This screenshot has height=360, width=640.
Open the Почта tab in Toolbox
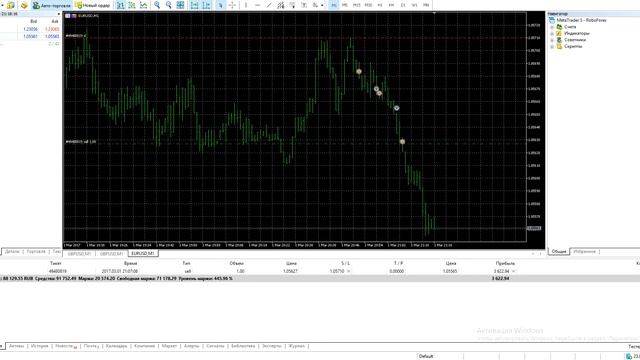91,346
